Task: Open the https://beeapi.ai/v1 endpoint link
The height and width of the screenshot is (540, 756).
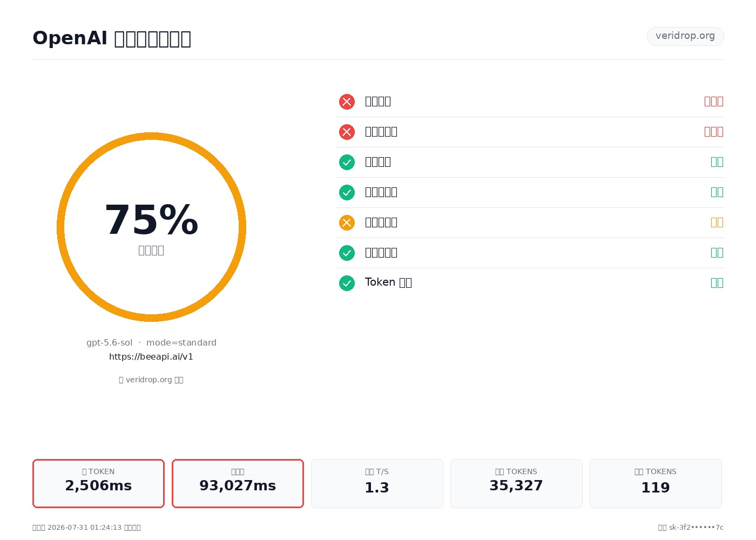Action: (x=151, y=356)
